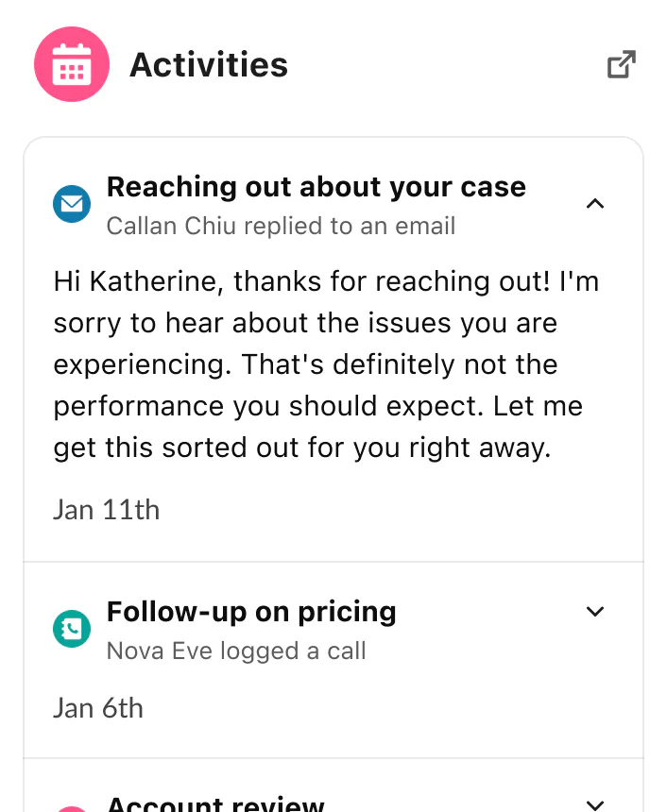
Task: Open Activities in a new window
Action: [621, 64]
